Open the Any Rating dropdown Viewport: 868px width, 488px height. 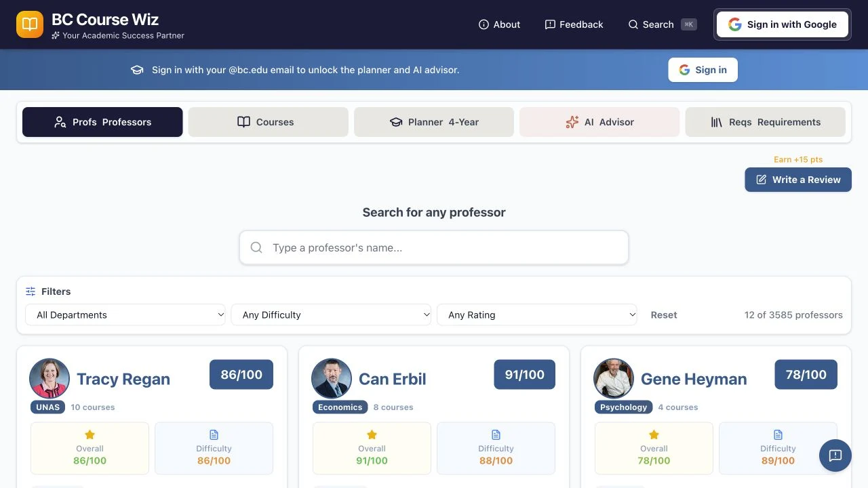point(537,314)
